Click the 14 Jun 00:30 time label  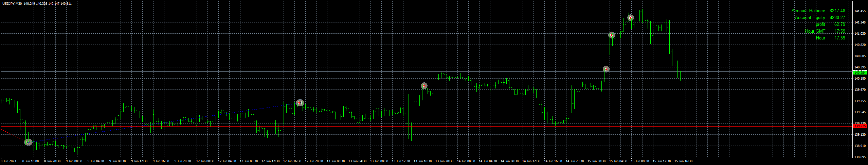pyautogui.click(x=466, y=161)
